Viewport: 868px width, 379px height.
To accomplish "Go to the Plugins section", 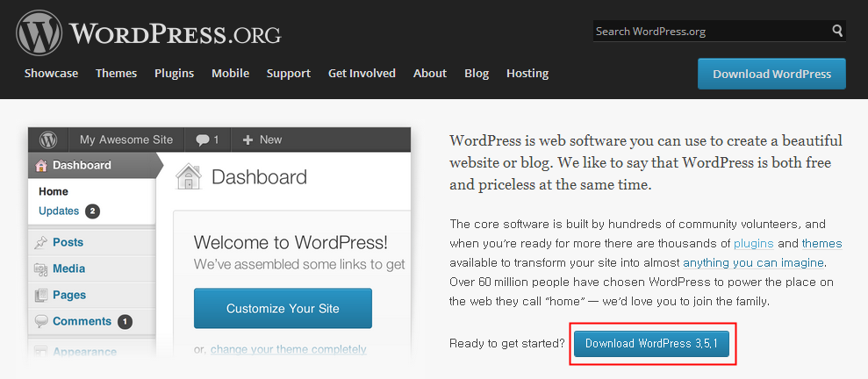I will (x=175, y=73).
